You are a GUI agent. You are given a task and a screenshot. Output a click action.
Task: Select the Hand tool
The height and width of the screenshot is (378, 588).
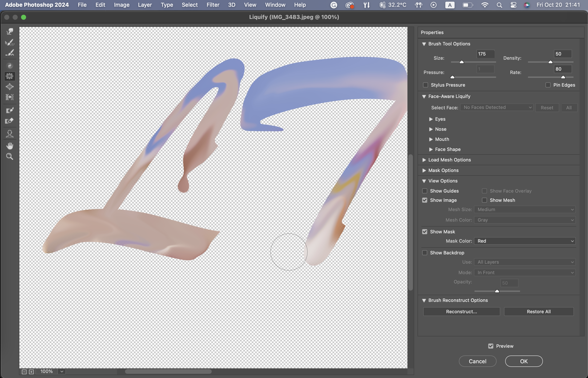[10, 146]
